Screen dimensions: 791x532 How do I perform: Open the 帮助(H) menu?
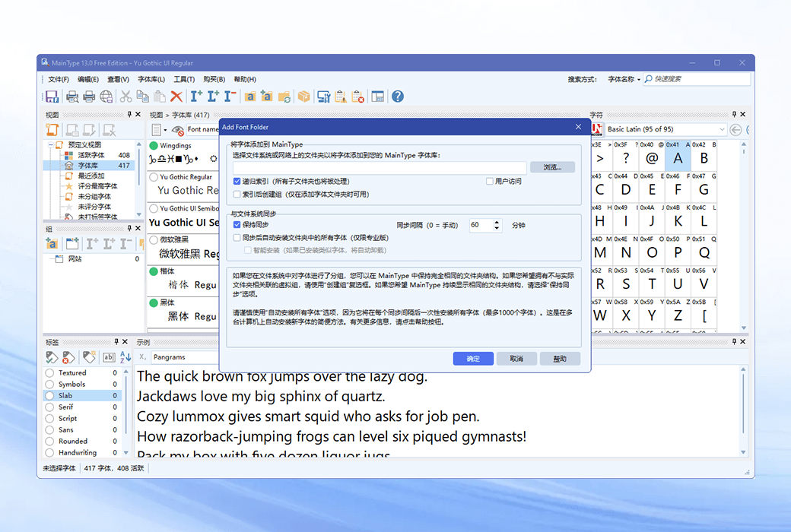click(245, 79)
